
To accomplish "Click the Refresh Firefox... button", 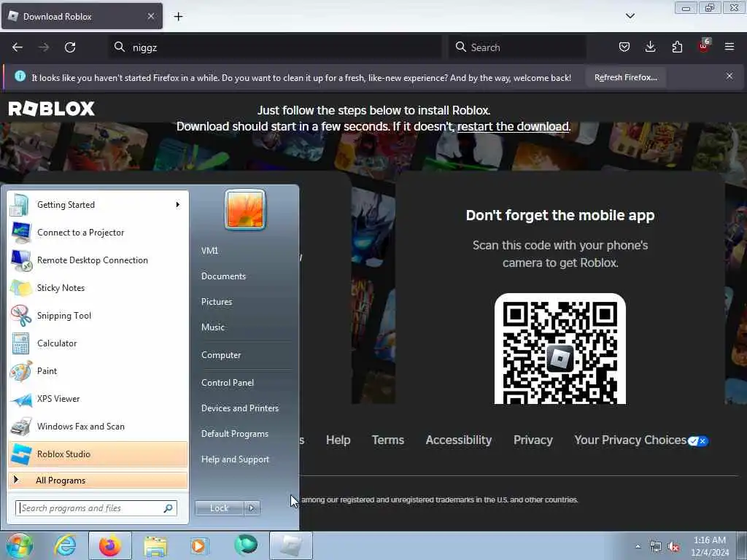I will pos(625,77).
